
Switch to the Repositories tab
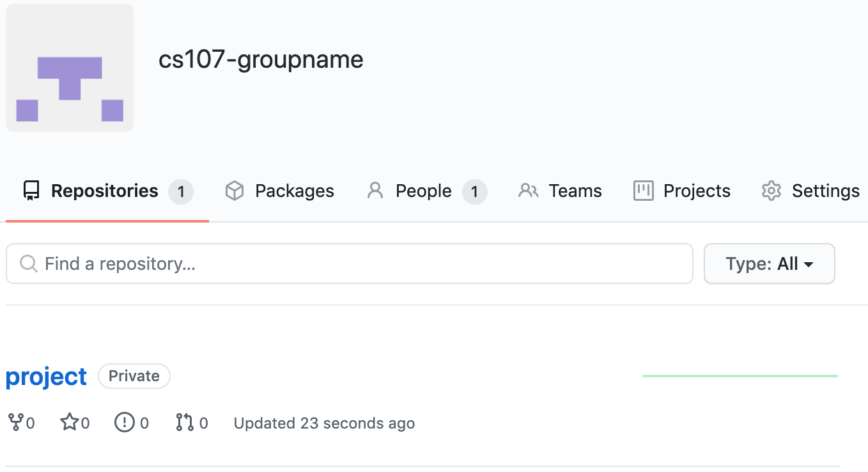coord(107,191)
